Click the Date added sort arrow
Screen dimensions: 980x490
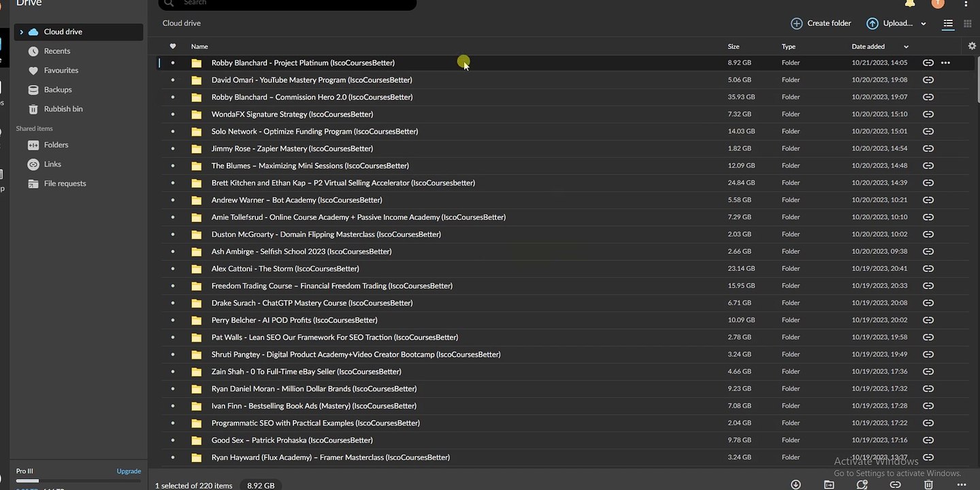pyautogui.click(x=906, y=47)
